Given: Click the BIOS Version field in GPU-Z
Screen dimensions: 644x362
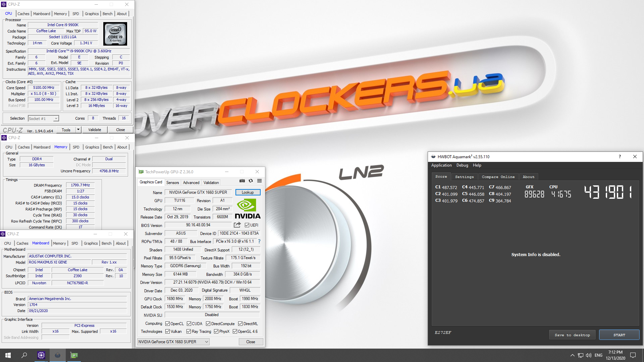Looking at the screenshot, I should click(198, 225).
